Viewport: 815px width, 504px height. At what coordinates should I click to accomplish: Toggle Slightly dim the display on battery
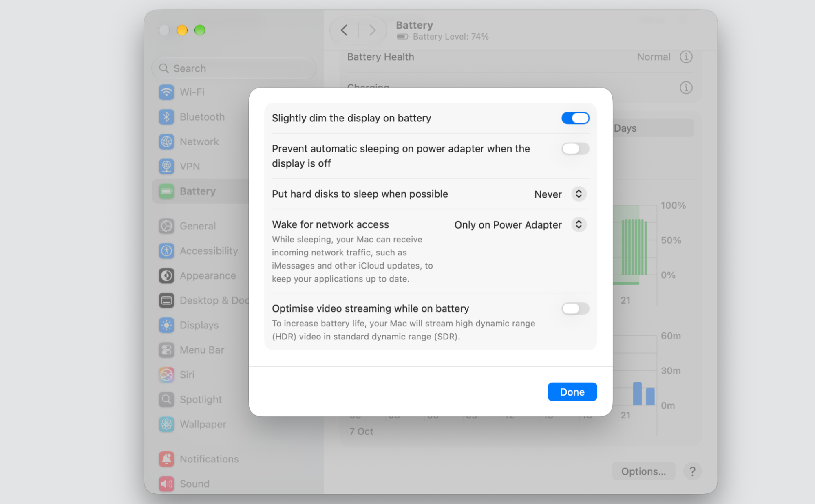point(575,118)
